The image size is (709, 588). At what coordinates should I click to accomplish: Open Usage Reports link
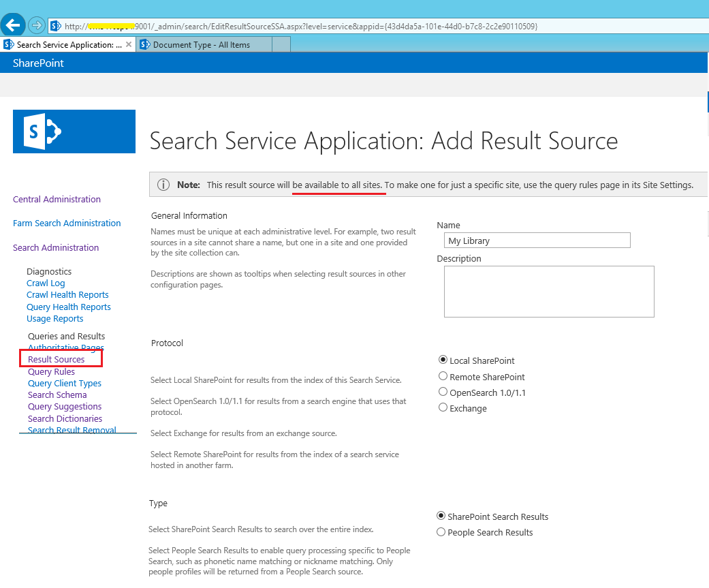point(54,319)
